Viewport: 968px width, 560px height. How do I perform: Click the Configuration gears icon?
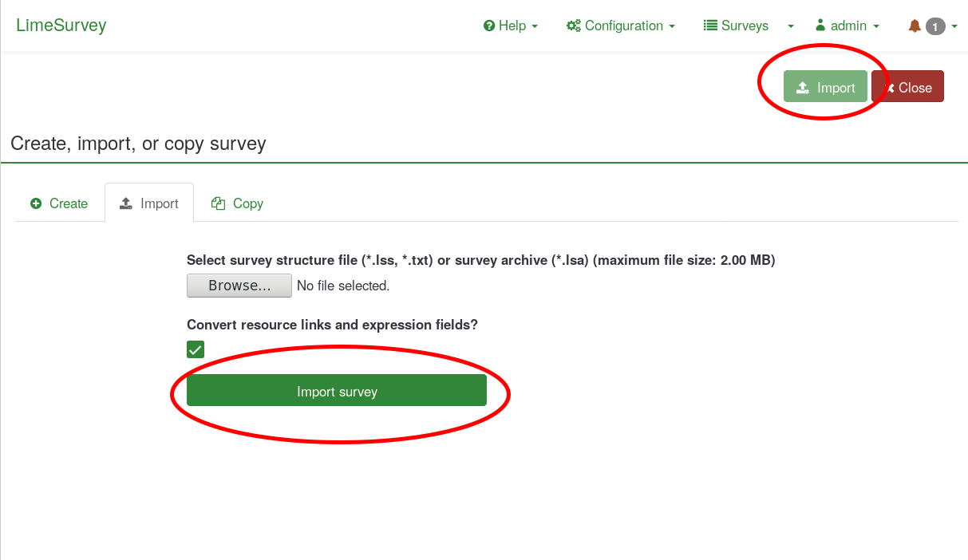[x=573, y=26]
